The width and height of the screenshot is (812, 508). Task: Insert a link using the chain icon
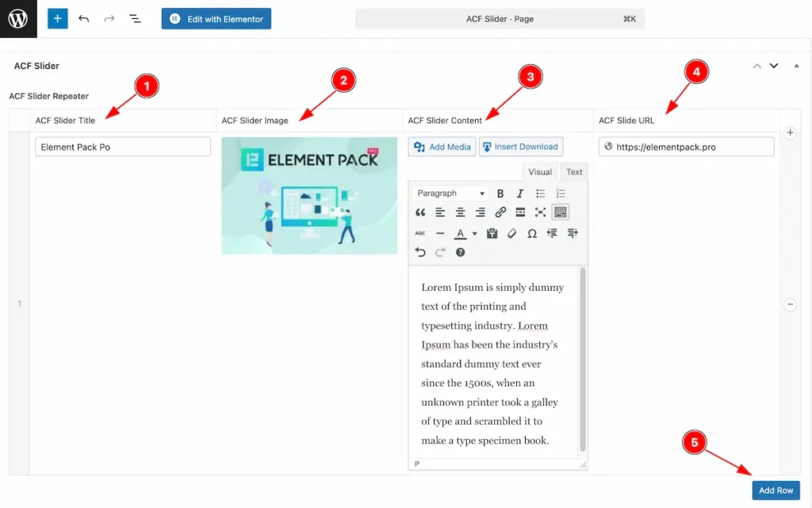500,212
